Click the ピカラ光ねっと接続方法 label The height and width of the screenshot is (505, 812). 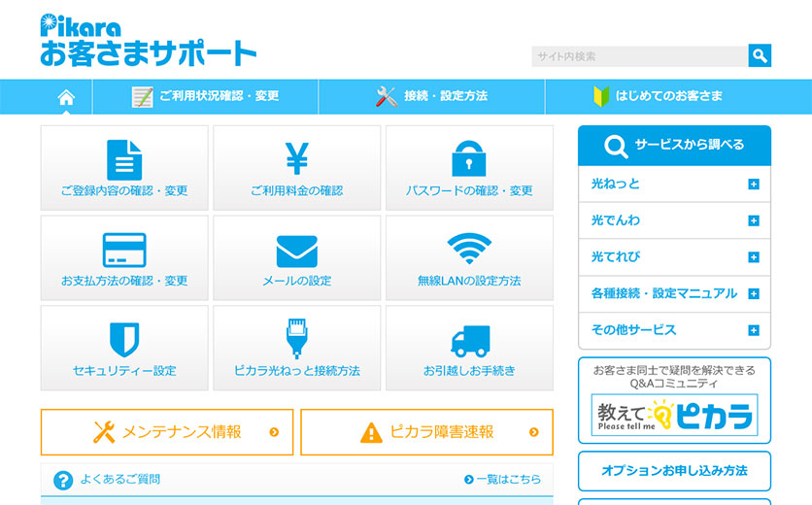(297, 371)
